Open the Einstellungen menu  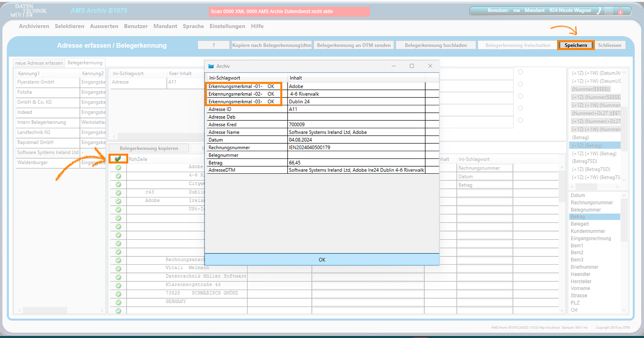pos(227,26)
